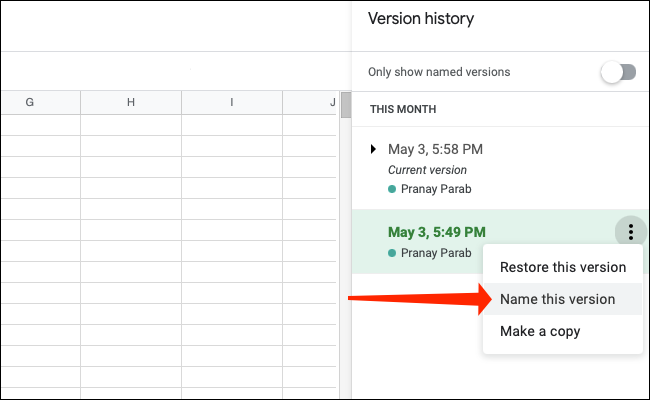Image resolution: width=650 pixels, height=400 pixels.
Task: Select column I header
Action: click(x=232, y=103)
